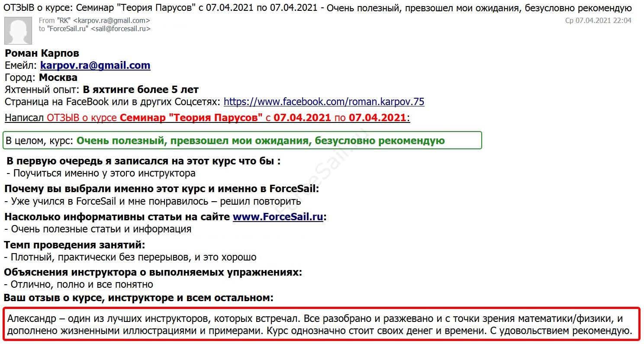This screenshot has width=644, height=344.
Task: Click the email subject line at top
Action: (317, 8)
